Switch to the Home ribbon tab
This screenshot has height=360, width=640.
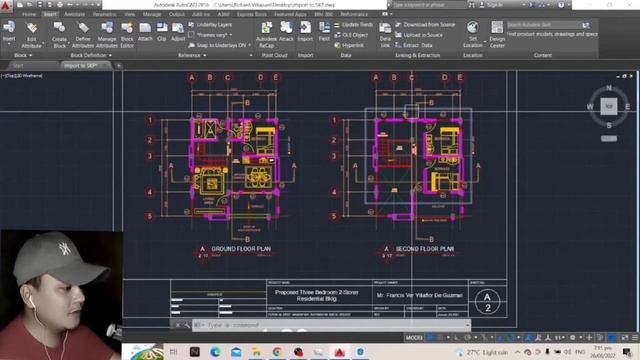click(x=29, y=14)
